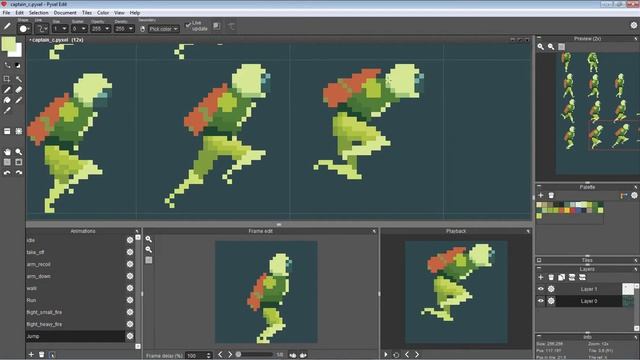Select the rectangular Selection tool
The image size is (640, 360).
pyautogui.click(x=7, y=79)
